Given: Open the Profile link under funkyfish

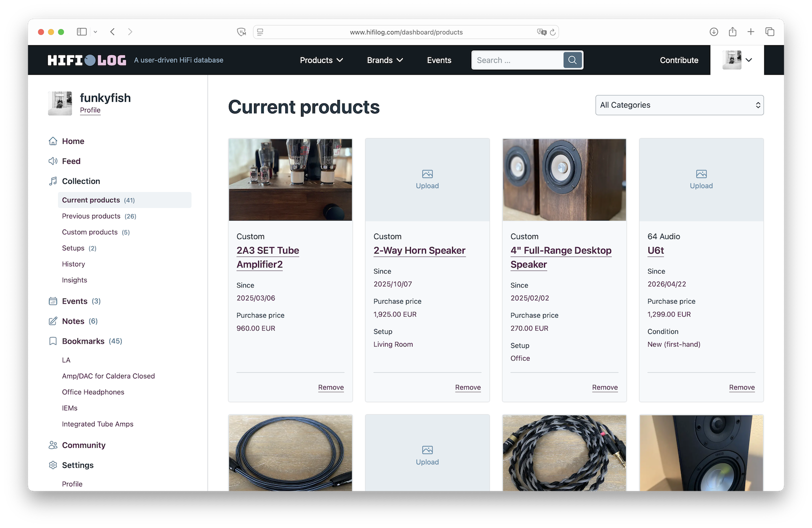Looking at the screenshot, I should [x=90, y=110].
